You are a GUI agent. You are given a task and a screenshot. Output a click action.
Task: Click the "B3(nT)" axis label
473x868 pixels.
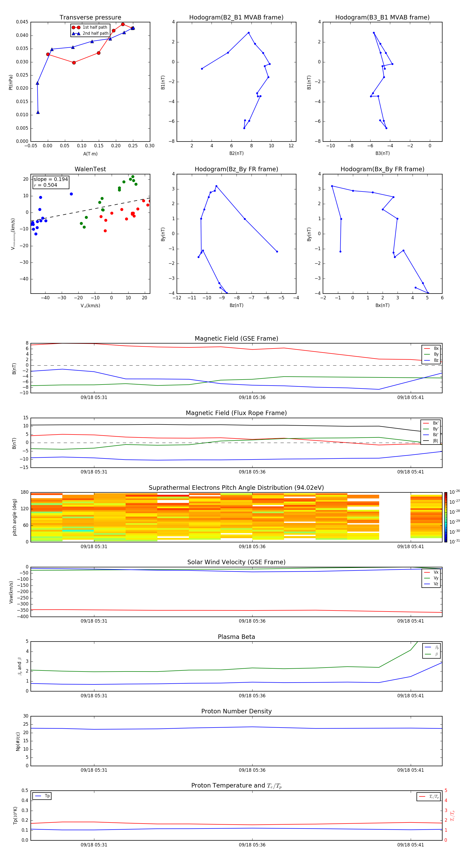click(x=382, y=153)
